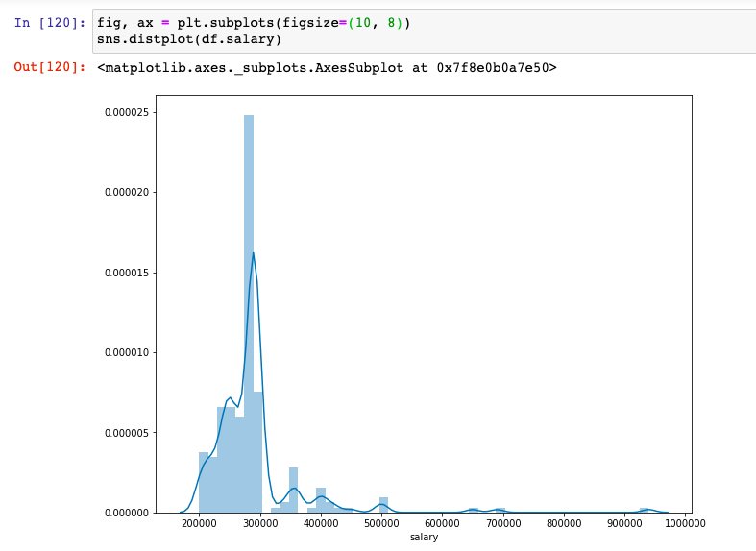756x551 pixels.
Task: Click the sns.distplot(df.salary) code line
Action: pyautogui.click(x=190, y=39)
